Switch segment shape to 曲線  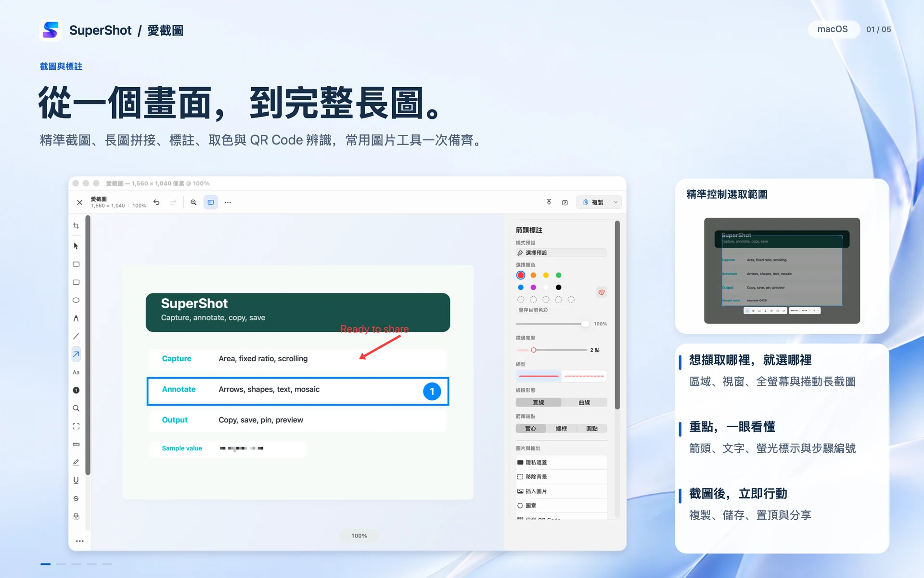(584, 402)
